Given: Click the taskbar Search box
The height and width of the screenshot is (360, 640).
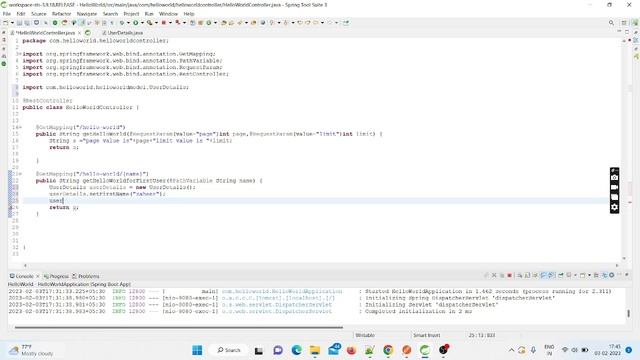Looking at the screenshot, I should [x=229, y=350].
